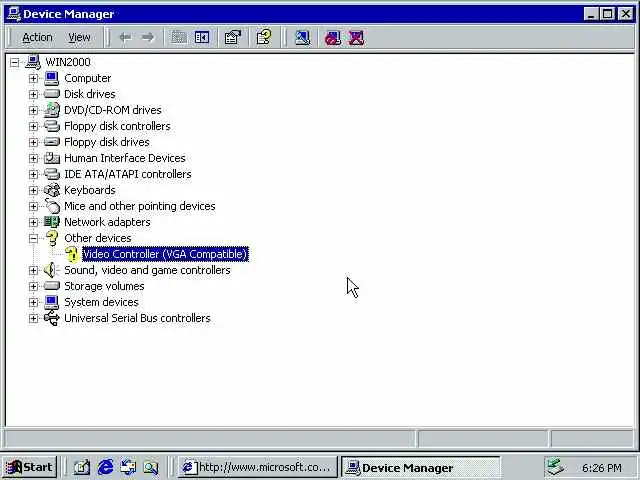Screen dimensions: 640x480
Task: Click the Start button
Action: pyautogui.click(x=29, y=467)
